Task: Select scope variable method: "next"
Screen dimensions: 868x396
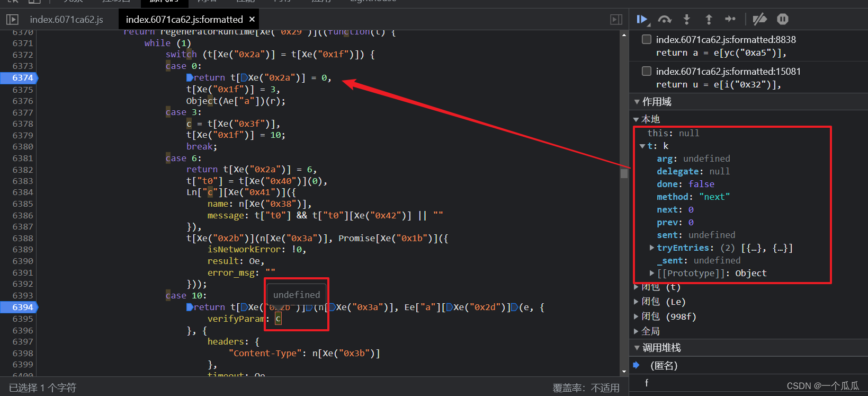Action: pos(693,197)
